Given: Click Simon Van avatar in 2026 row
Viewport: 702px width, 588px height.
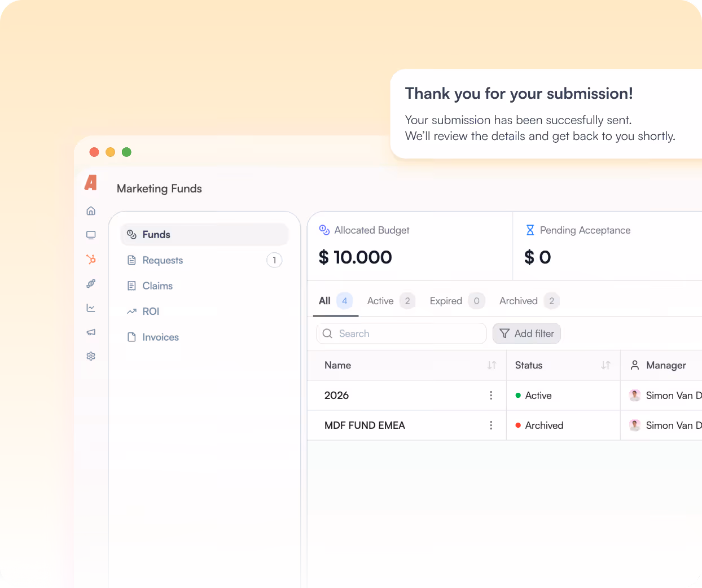Looking at the screenshot, I should (x=635, y=396).
